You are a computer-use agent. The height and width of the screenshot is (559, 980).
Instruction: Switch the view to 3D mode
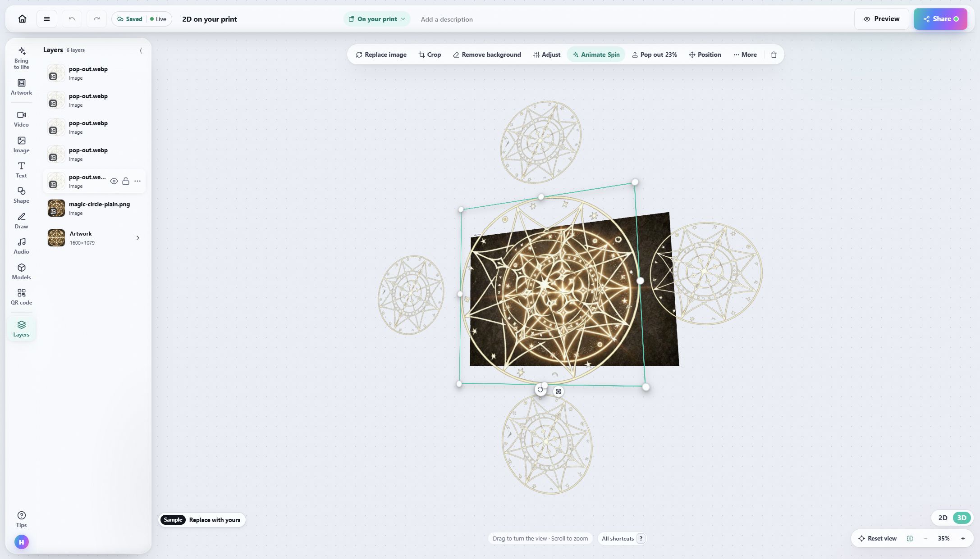(962, 518)
